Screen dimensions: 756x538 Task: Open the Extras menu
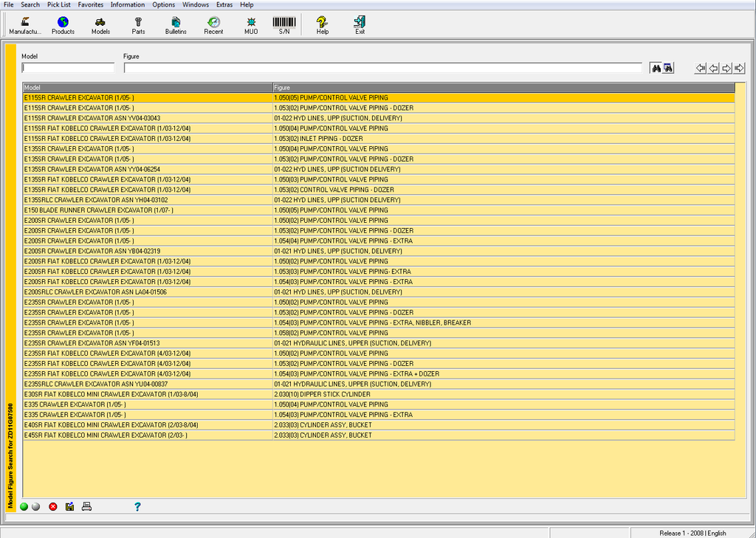point(224,4)
